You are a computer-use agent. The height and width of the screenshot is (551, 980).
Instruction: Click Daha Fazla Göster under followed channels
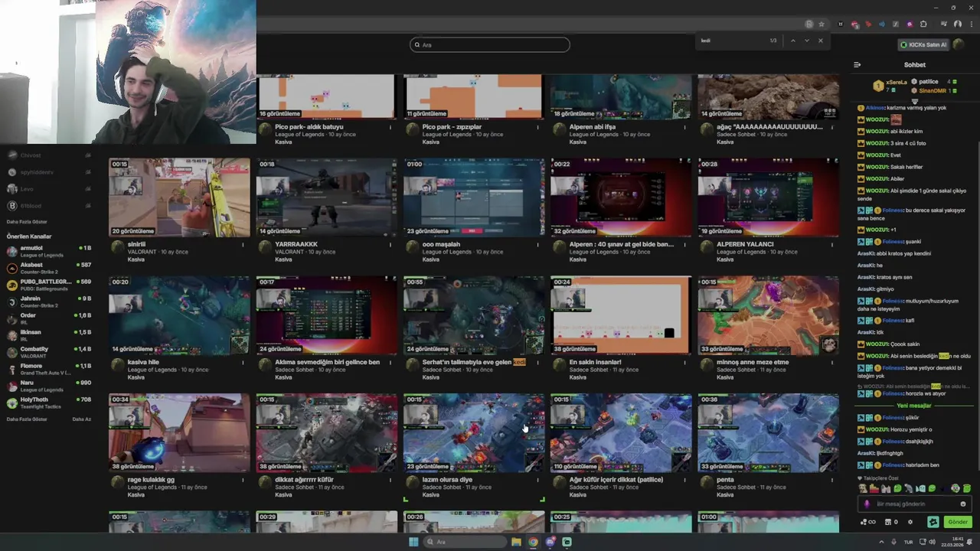(27, 222)
